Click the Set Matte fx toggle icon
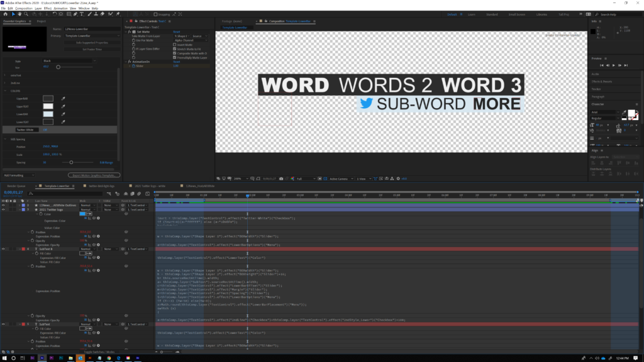The width and height of the screenshot is (644, 362). coord(130,31)
